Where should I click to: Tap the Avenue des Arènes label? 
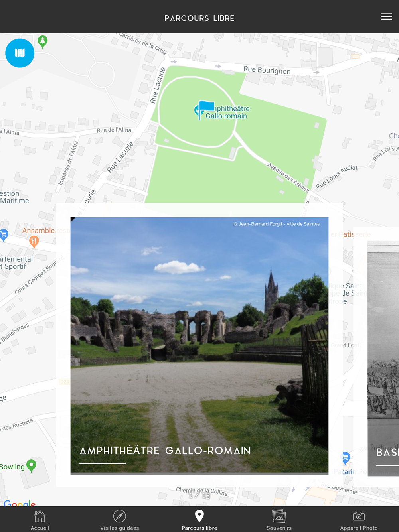point(288,177)
